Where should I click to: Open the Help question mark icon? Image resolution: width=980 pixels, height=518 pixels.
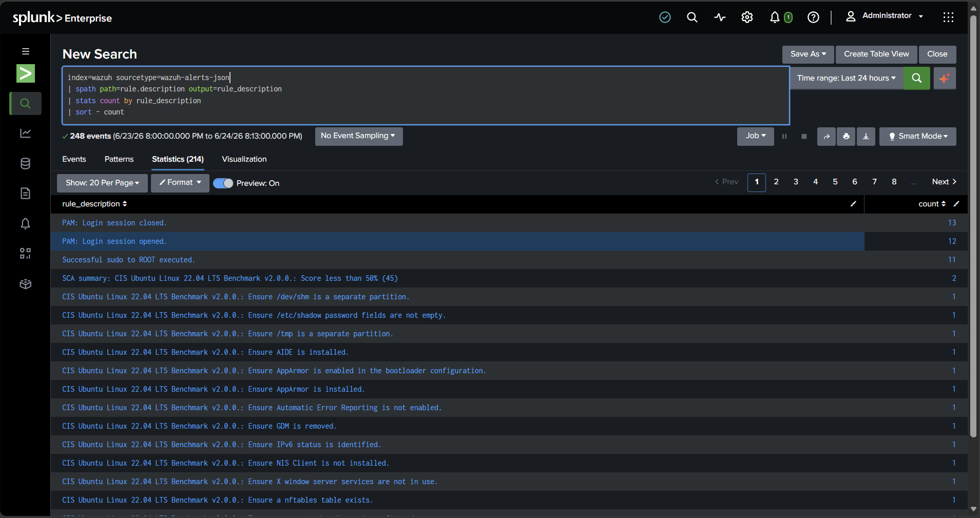coord(813,17)
